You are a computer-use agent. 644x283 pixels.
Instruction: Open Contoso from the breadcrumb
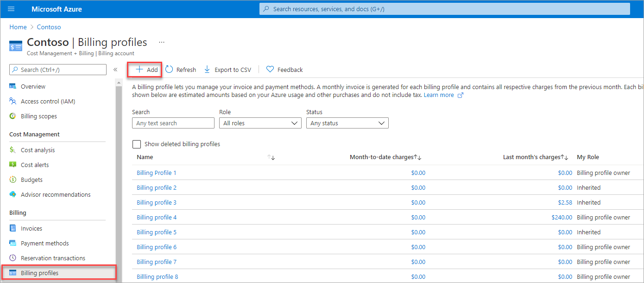(x=49, y=26)
